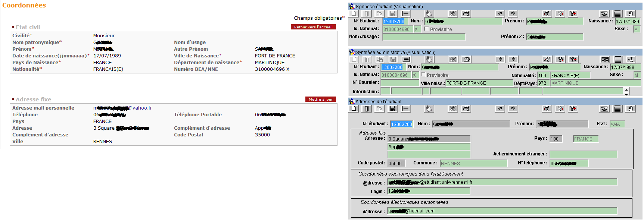The width and height of the screenshot is (644, 221).
Task: Click the Acheminement étranger input field
Action: point(583,154)
